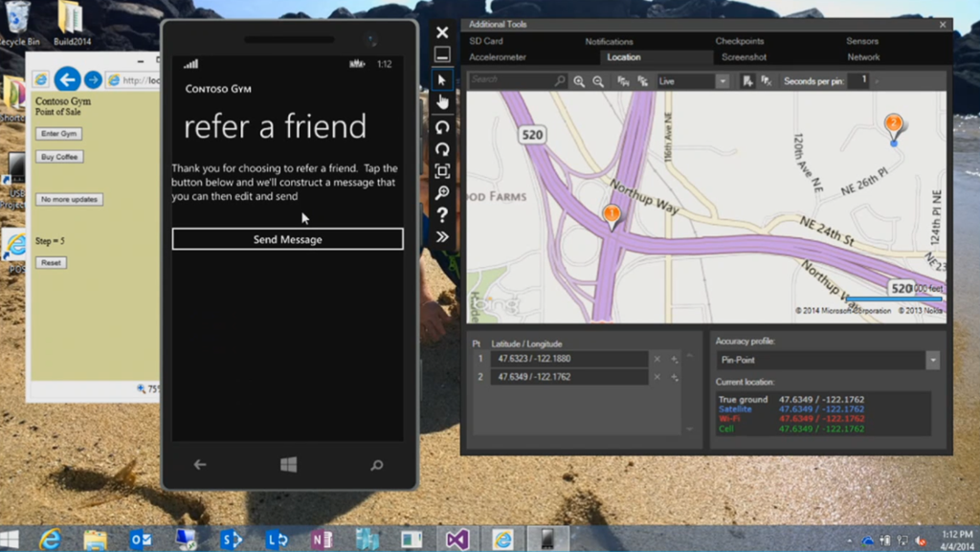The image size is (980, 552).
Task: Click the emulator fit to screen icon
Action: [x=442, y=171]
